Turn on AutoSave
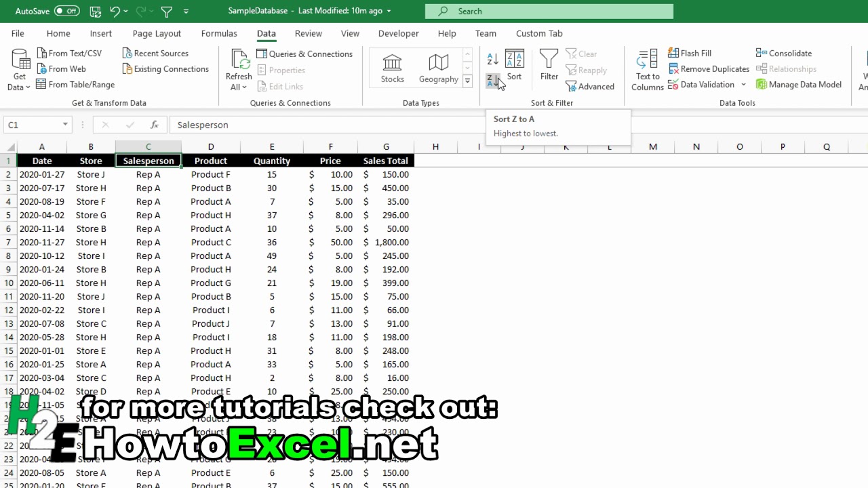 (66, 11)
